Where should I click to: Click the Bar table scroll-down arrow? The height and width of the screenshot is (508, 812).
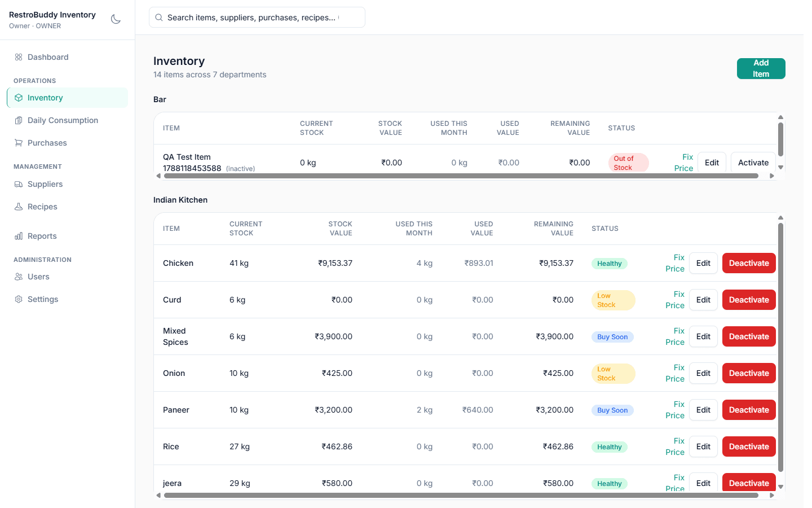(780, 167)
